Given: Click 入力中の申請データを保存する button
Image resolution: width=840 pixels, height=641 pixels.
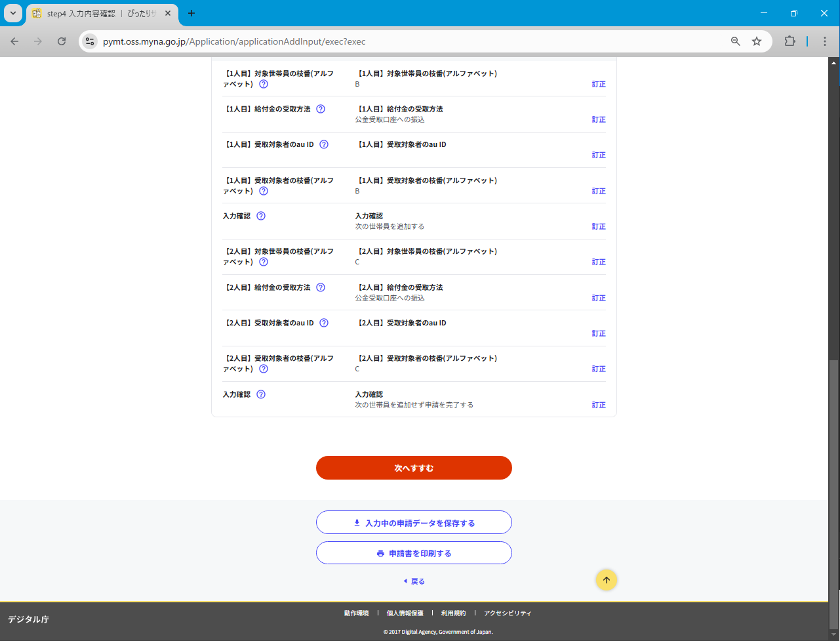Looking at the screenshot, I should [x=414, y=523].
